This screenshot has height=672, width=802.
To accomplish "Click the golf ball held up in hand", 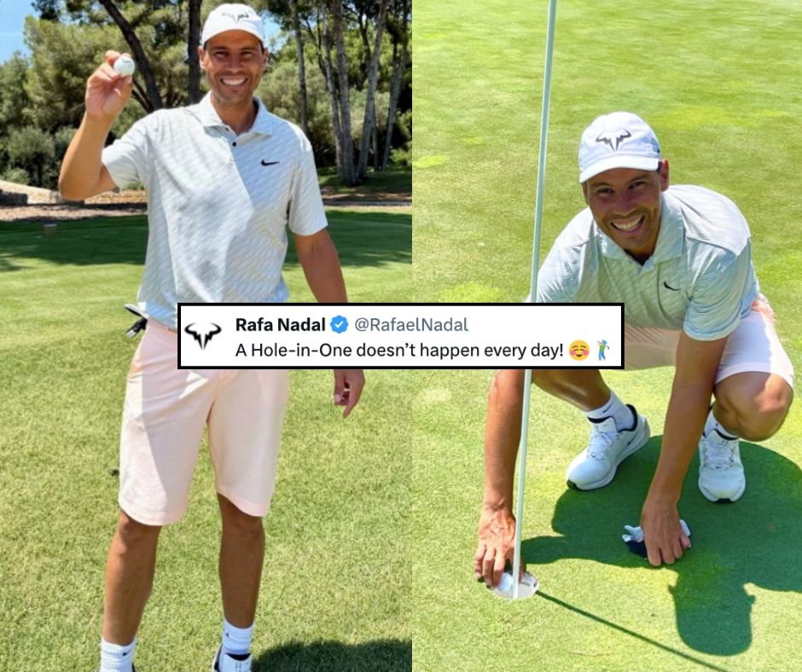I will tap(125, 66).
